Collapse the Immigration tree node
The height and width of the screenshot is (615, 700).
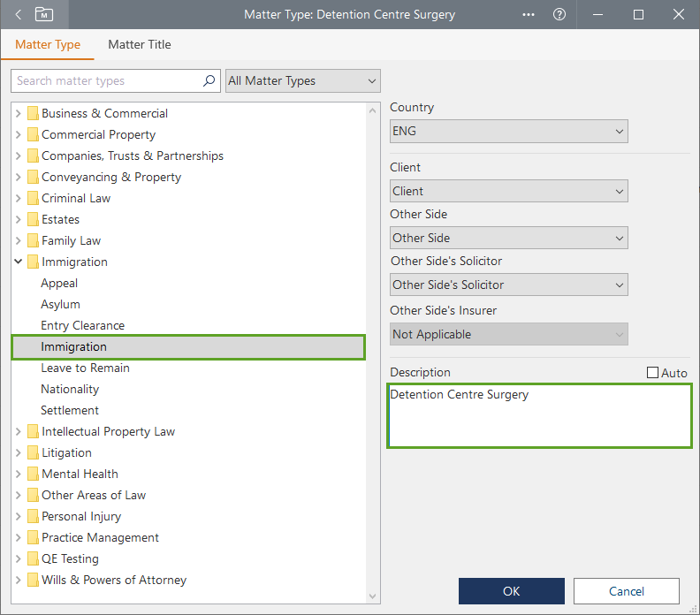pos(19,262)
